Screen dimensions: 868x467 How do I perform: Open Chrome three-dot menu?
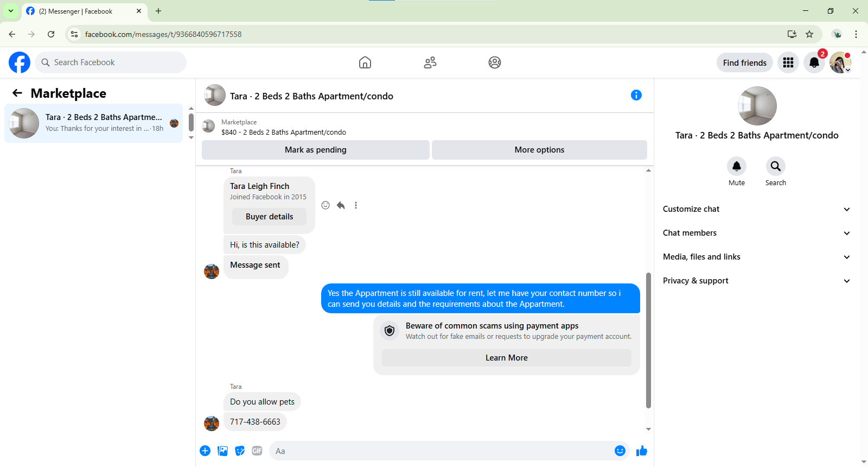[856, 34]
